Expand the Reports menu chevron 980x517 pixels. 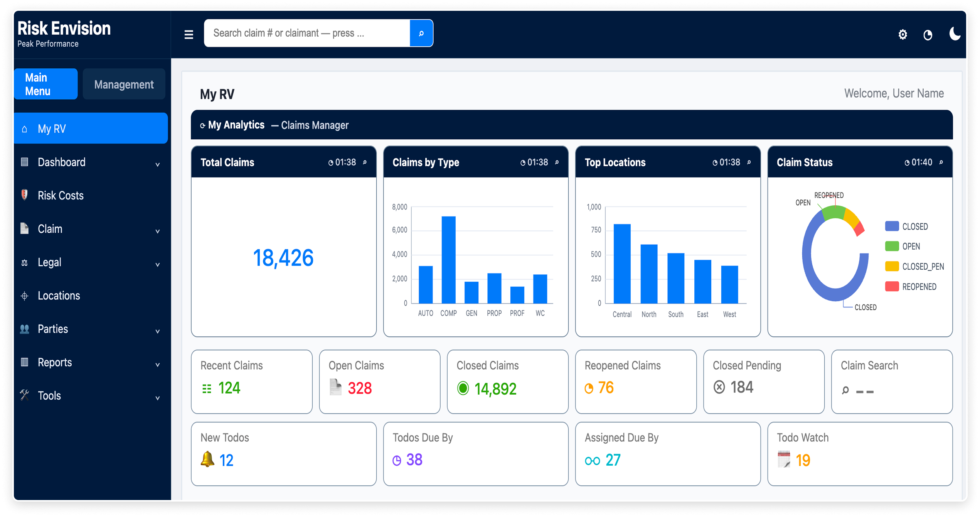point(157,364)
